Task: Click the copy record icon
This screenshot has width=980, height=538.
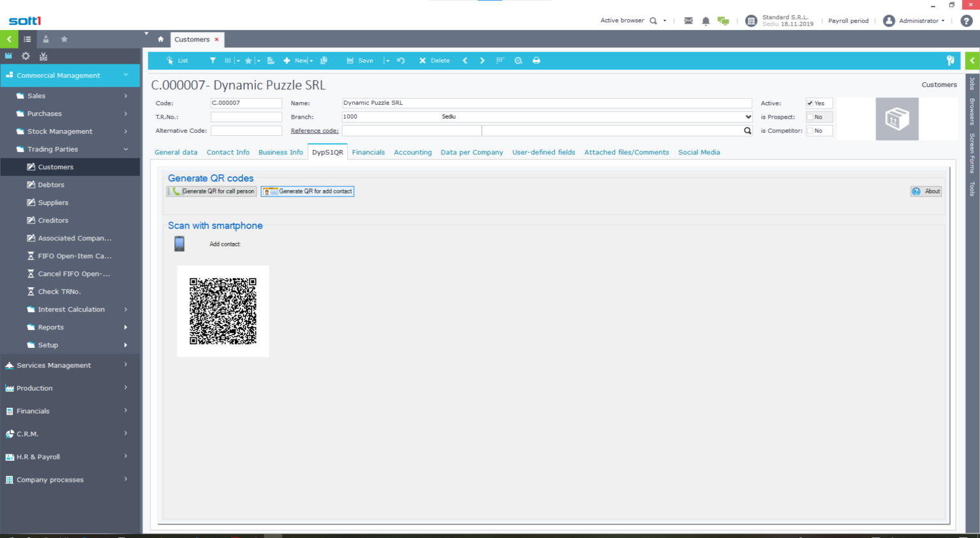Action: coord(324,61)
